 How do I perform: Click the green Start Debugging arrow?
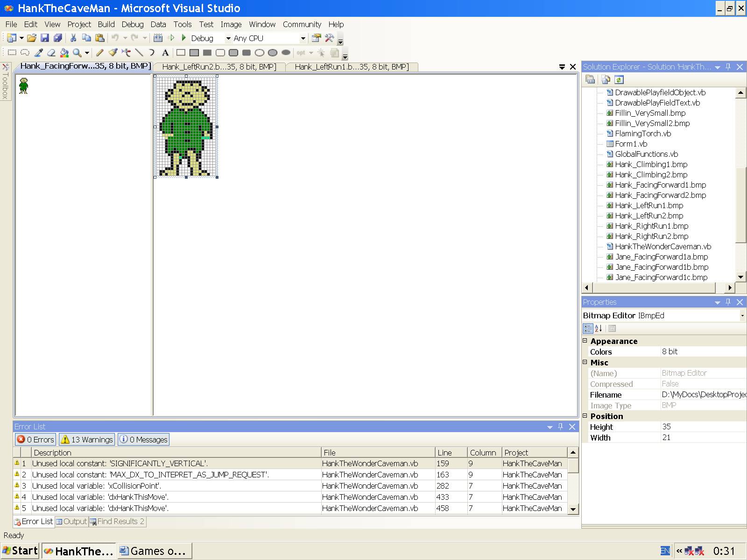point(184,38)
